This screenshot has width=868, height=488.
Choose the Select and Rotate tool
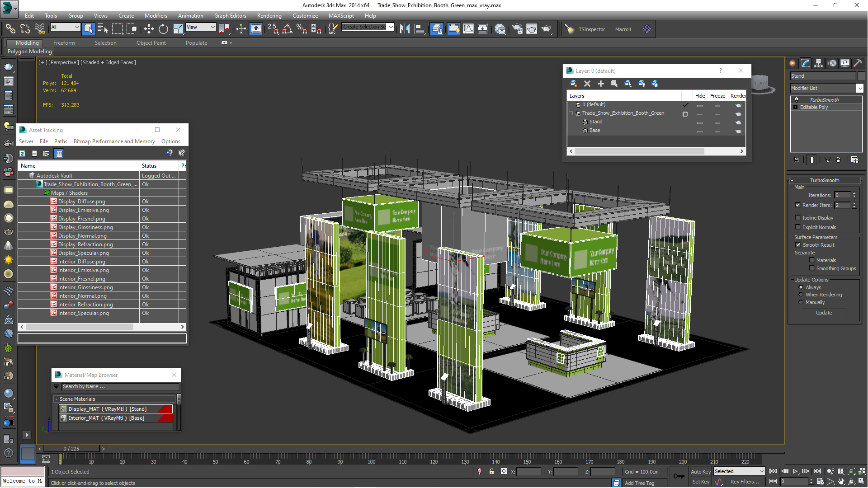163,29
